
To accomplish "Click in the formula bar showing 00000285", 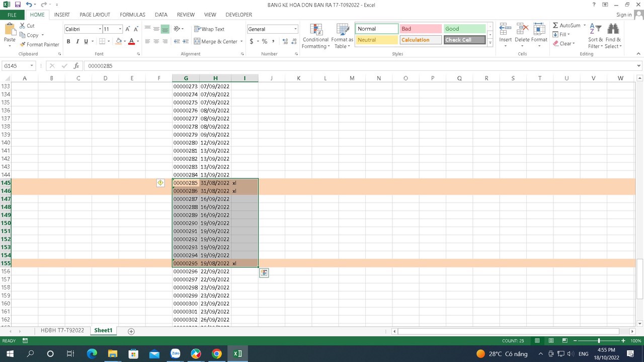I will tap(359, 66).
